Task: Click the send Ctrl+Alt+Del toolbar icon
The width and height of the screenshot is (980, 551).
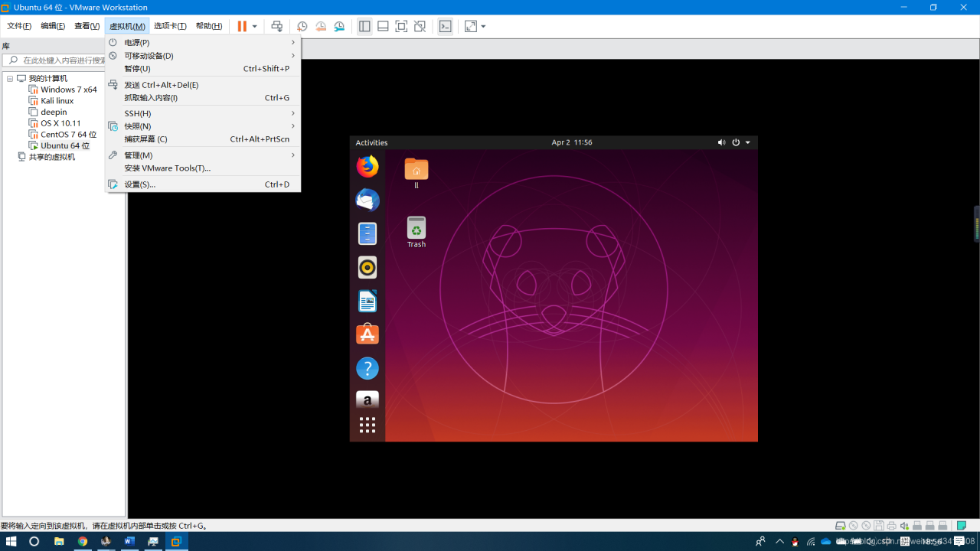Action: (277, 26)
